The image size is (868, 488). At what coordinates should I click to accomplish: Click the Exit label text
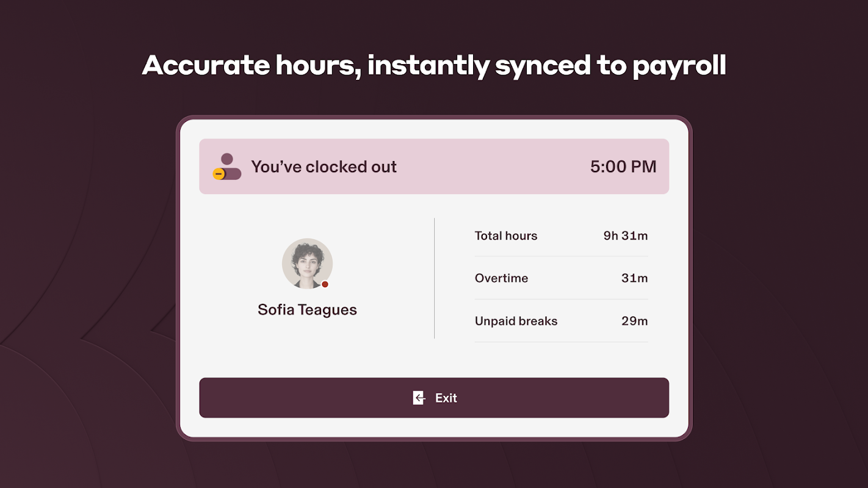[446, 398]
